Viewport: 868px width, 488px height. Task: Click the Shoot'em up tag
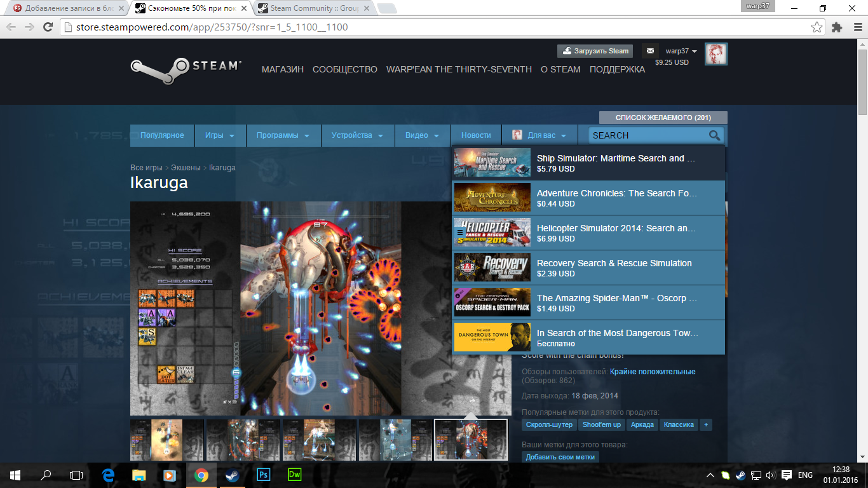602,424
